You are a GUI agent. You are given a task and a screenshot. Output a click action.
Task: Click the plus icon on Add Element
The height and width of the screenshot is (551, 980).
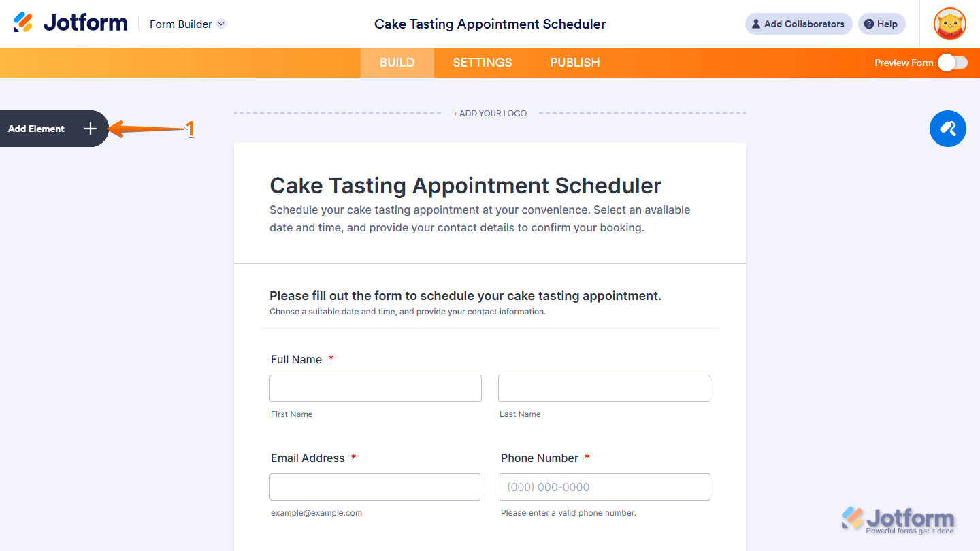coord(90,129)
